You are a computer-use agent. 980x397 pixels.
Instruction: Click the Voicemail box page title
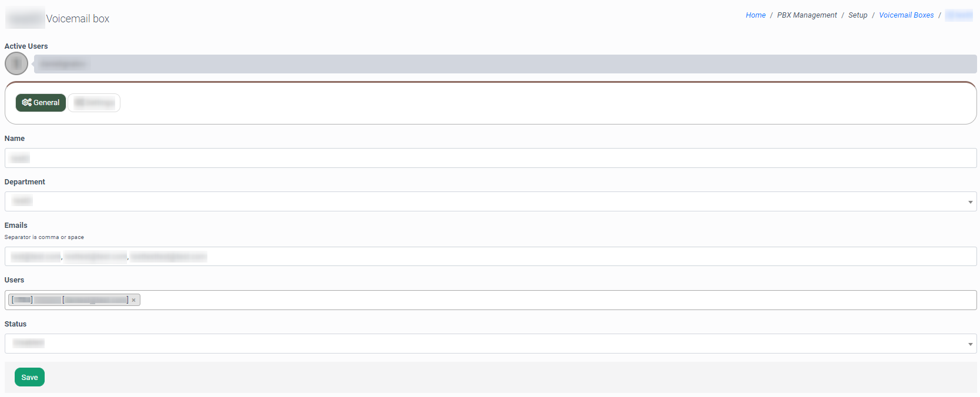pyautogui.click(x=78, y=19)
